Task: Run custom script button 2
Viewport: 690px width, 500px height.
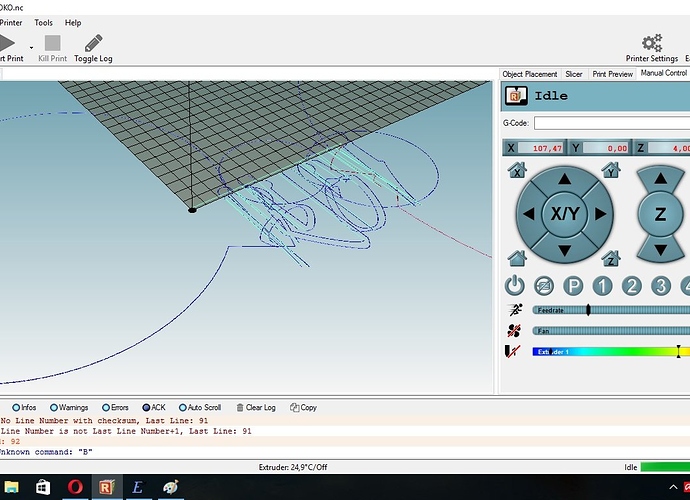Action: (x=631, y=286)
